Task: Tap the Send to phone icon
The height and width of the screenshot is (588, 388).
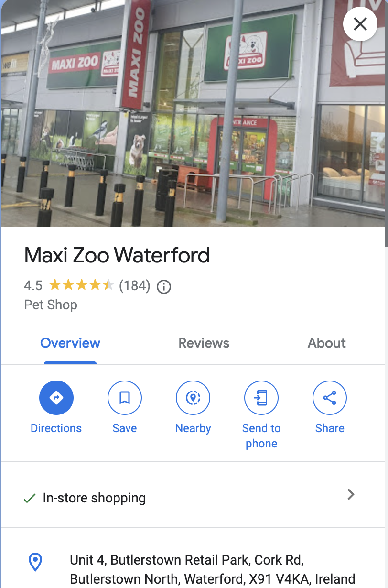Action: click(261, 397)
